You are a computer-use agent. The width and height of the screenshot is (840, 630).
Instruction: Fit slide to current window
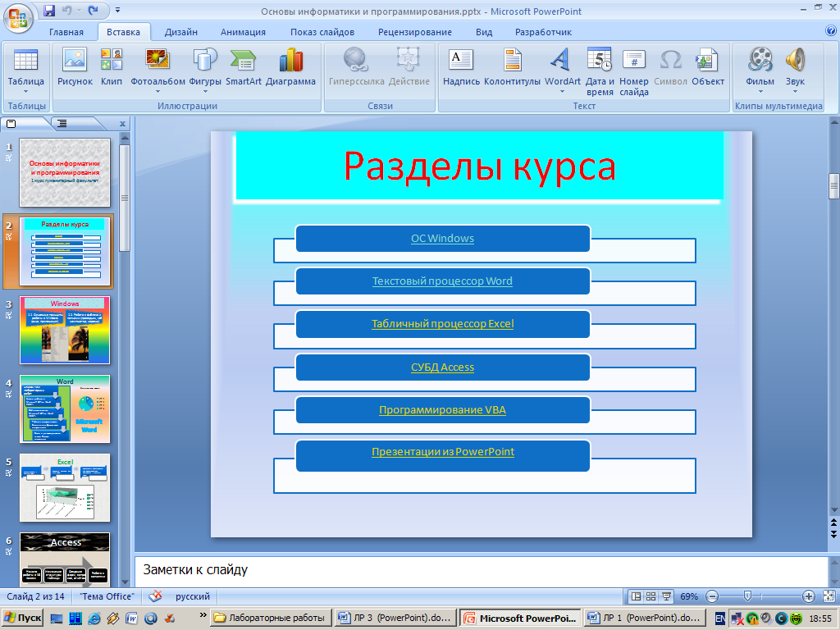point(829,596)
